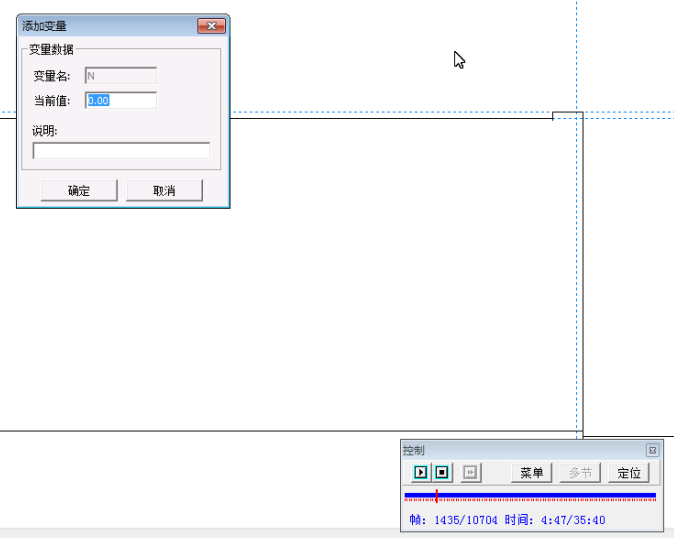The width and height of the screenshot is (674, 538).
Task: Click the disabled 多节 button
Action: pyautogui.click(x=580, y=473)
